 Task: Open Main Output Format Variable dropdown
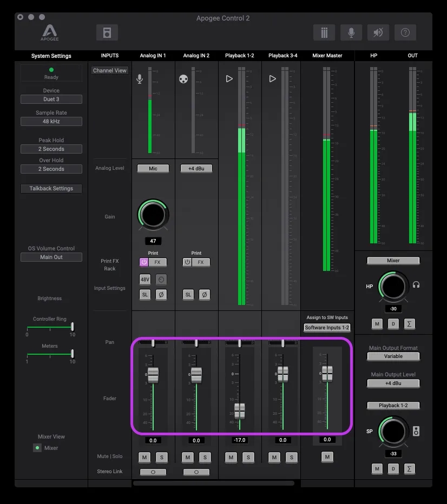(x=393, y=356)
